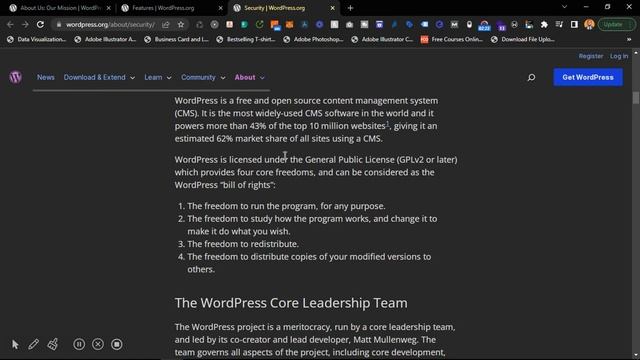This screenshot has width=640, height=360.
Task: Open the media control playlist icon
Action: pyautogui.click(x=559, y=24)
